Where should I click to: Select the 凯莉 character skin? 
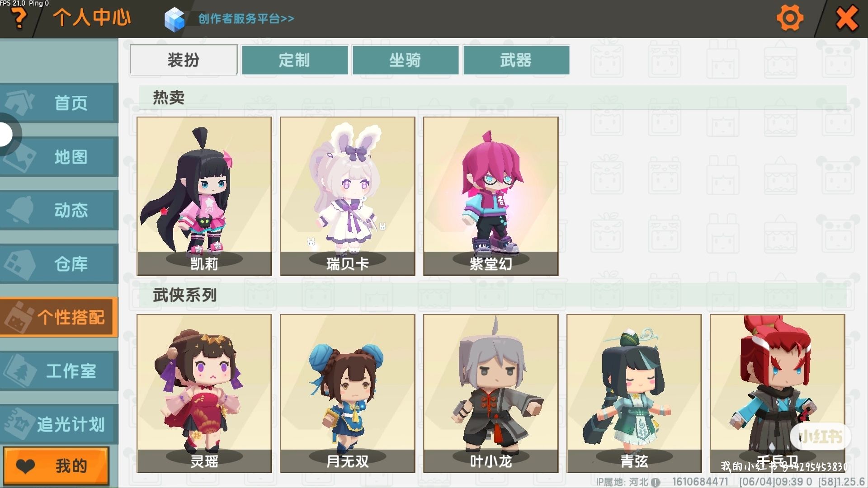point(204,196)
